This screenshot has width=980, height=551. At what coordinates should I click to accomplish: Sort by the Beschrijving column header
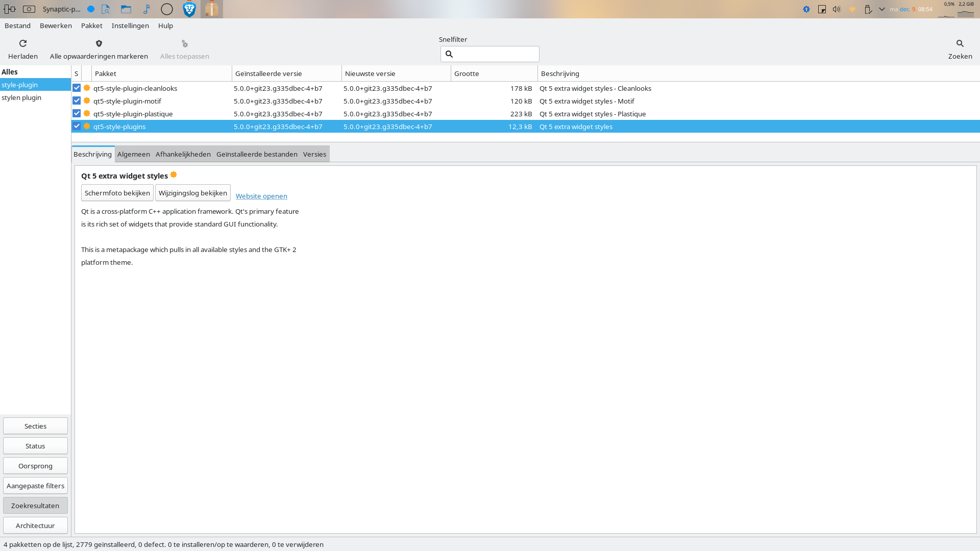(x=758, y=73)
